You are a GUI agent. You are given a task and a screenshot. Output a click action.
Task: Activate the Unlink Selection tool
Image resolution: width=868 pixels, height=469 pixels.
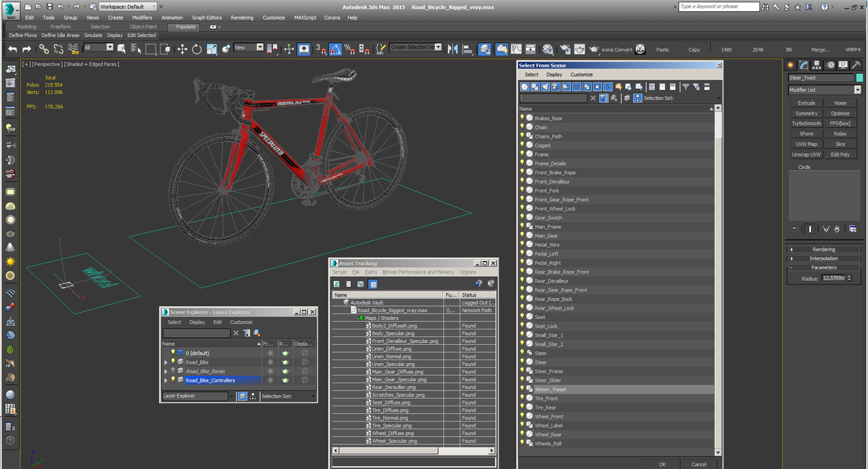(58, 49)
